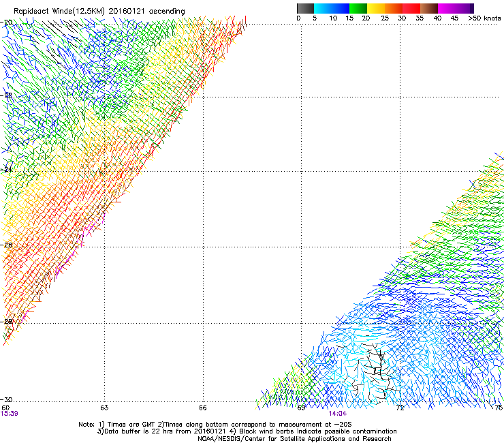Click the longitude label 63
504x443 pixels.
click(104, 408)
